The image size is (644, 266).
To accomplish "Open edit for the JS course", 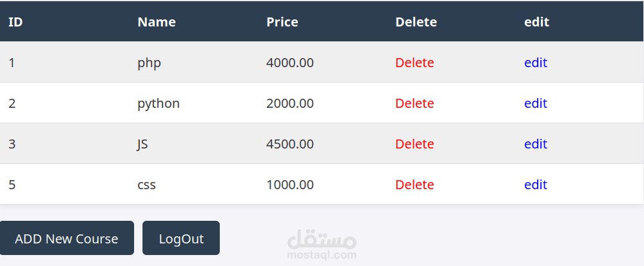I will pos(536,144).
